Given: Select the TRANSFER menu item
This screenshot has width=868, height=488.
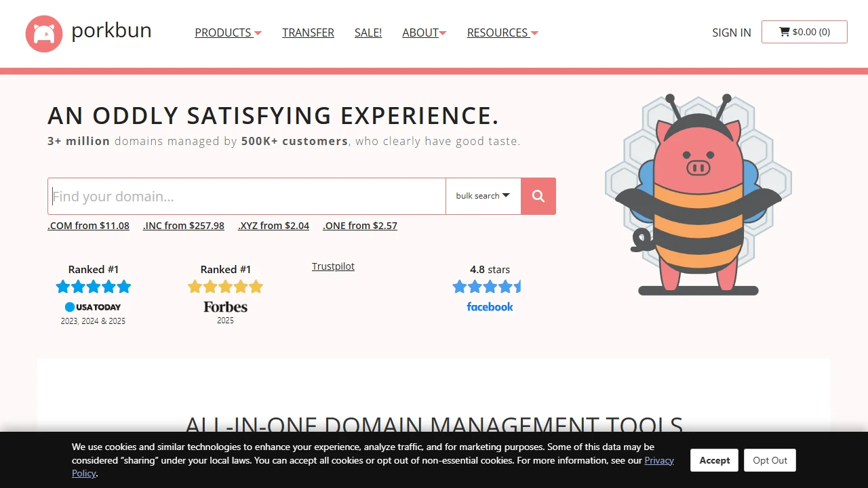Looking at the screenshot, I should [308, 33].
